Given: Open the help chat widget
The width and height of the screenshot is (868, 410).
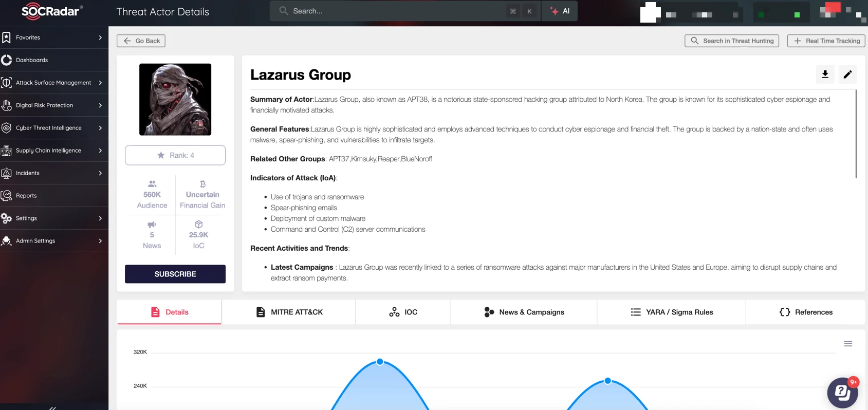Looking at the screenshot, I should [x=842, y=393].
